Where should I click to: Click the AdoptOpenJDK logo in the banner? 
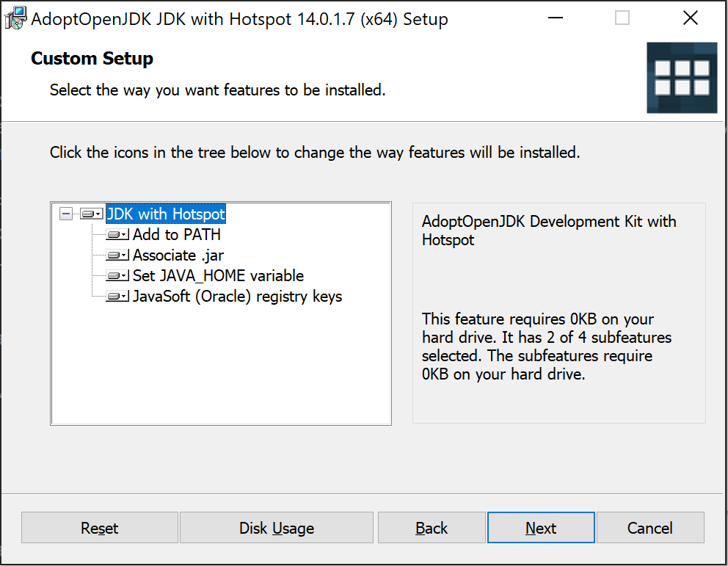(x=682, y=78)
